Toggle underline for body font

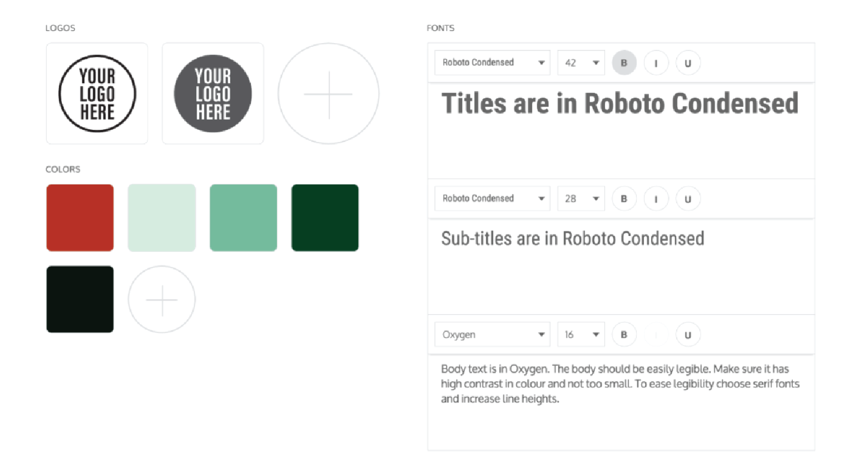(688, 334)
